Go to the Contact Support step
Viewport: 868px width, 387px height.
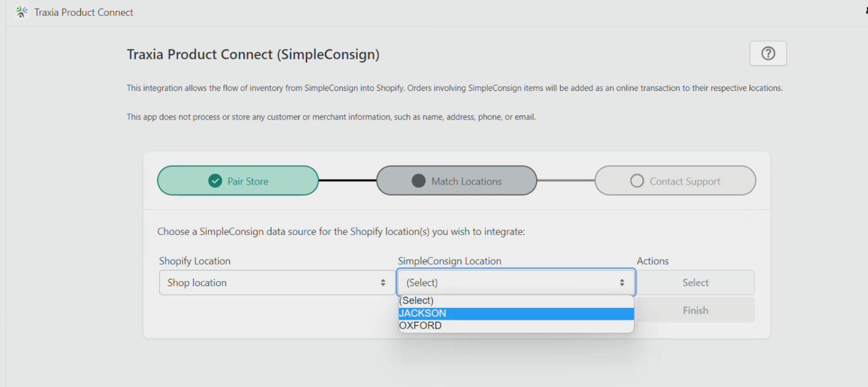675,181
